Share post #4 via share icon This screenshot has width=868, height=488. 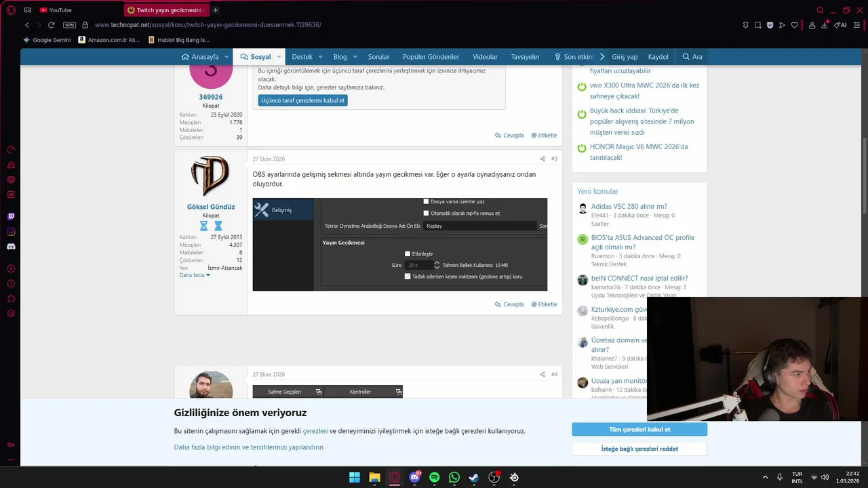point(542,374)
